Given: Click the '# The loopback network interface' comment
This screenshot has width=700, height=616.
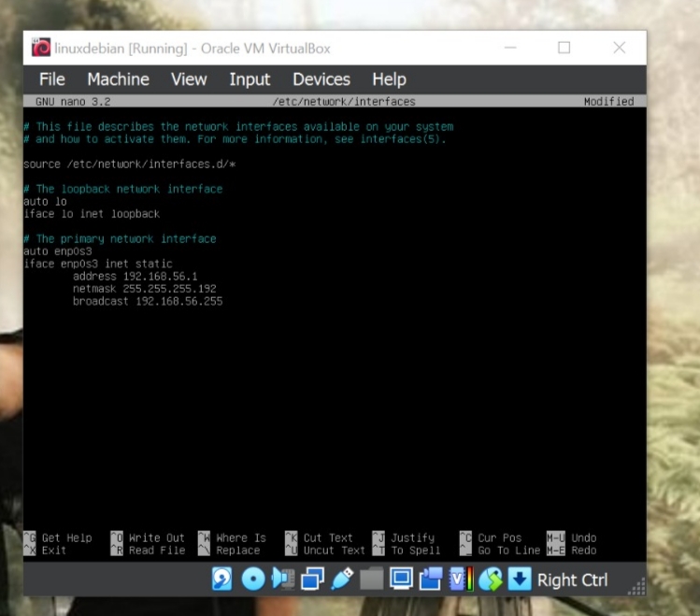Looking at the screenshot, I should [x=122, y=189].
